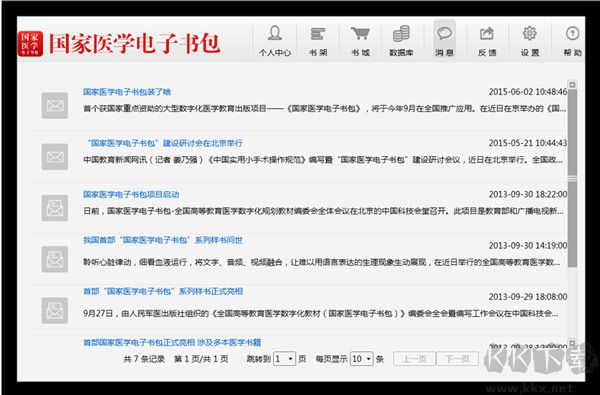Viewport: 600px width, 395px height.
Task: Open the 书架 bookshelf icon
Action: click(x=318, y=41)
